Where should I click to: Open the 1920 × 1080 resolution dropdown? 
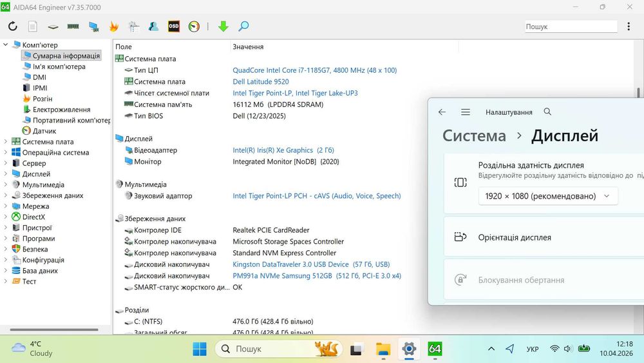click(548, 196)
